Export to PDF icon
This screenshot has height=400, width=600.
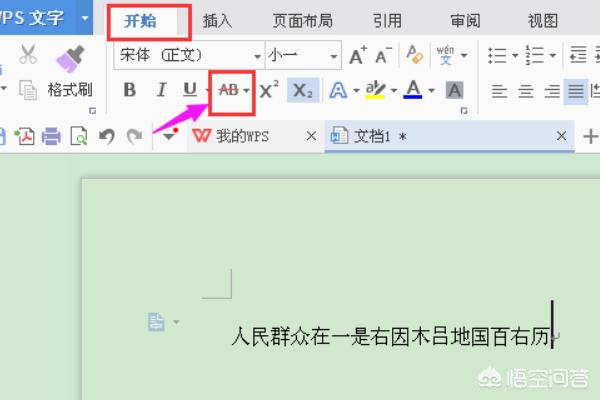tap(24, 136)
